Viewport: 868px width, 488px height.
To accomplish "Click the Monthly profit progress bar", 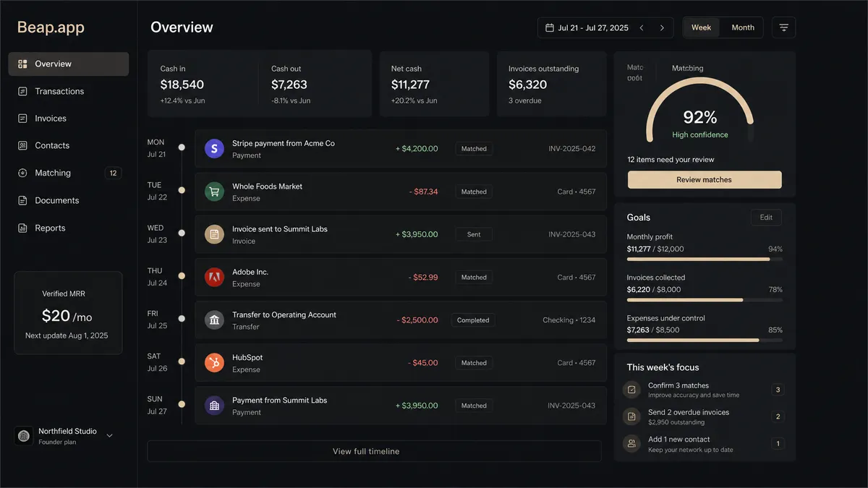I will (705, 259).
